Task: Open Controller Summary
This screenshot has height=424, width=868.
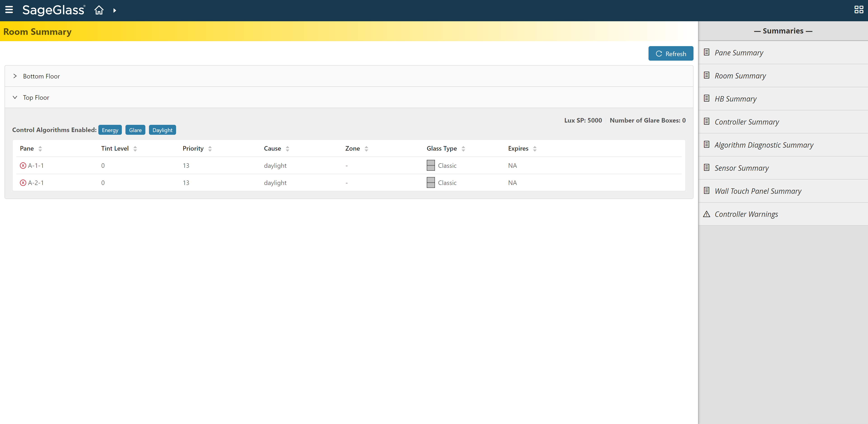Action: pyautogui.click(x=783, y=122)
